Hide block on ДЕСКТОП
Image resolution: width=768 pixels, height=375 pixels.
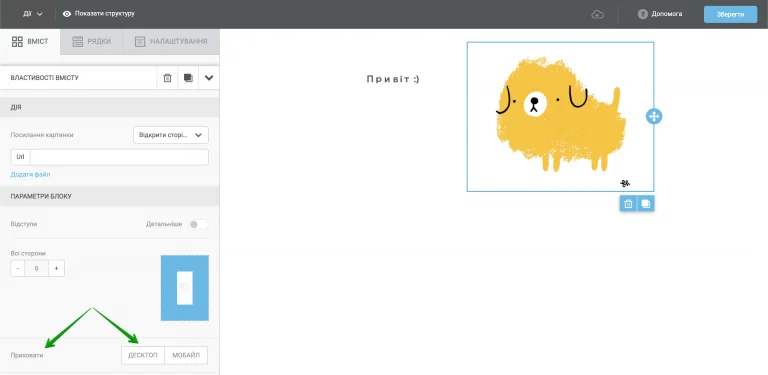click(143, 355)
